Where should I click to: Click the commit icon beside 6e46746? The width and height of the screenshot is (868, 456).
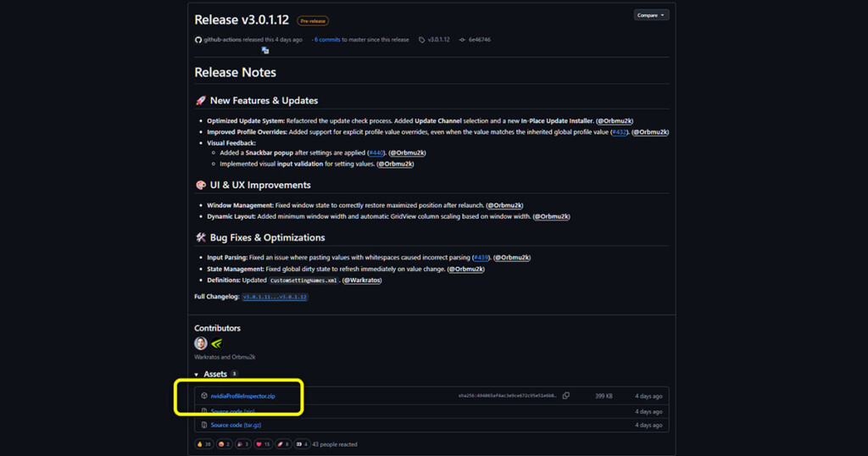[462, 40]
